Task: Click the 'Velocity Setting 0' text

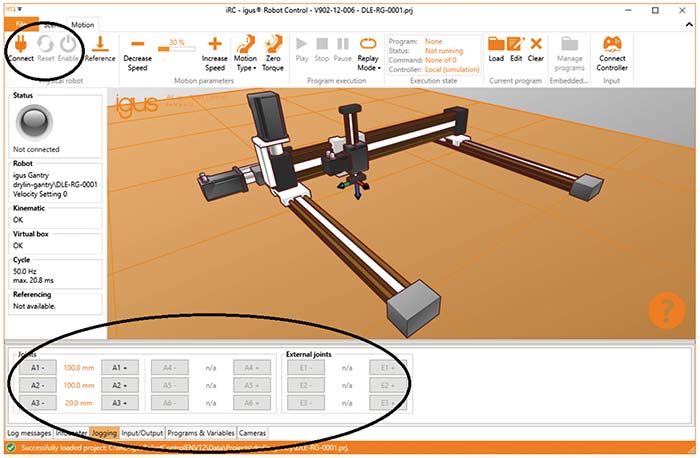Action: point(40,194)
